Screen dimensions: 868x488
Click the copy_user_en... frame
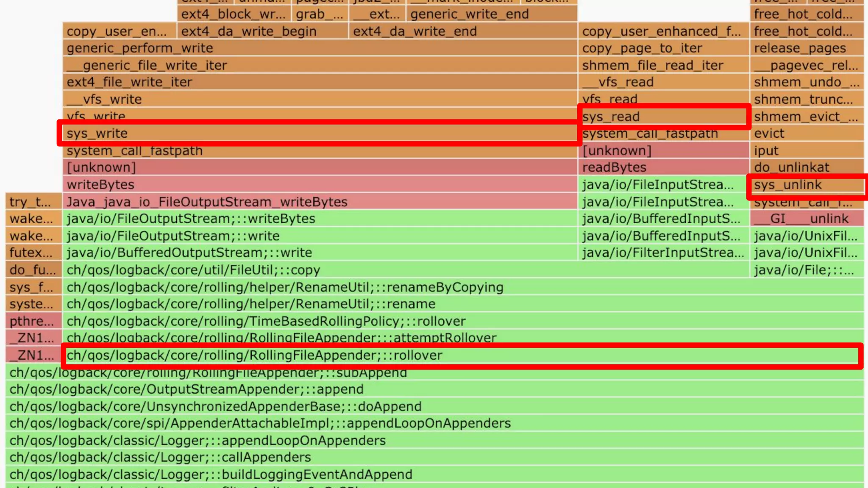coord(120,31)
